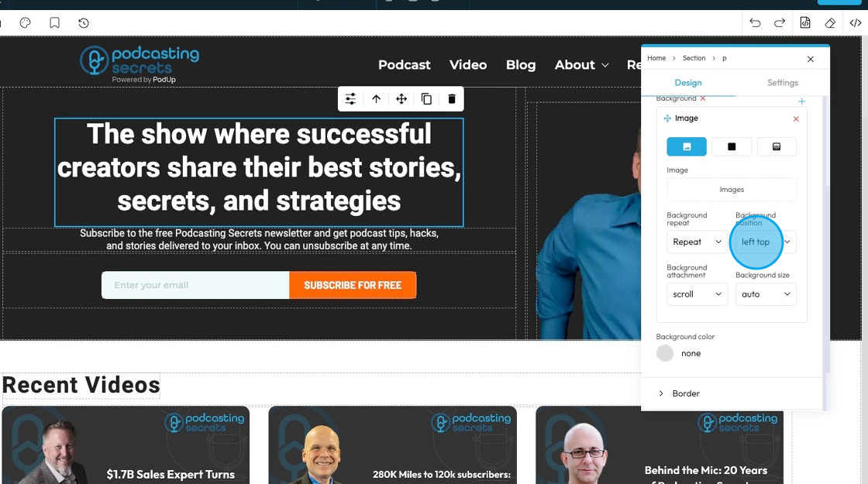
Task: Open the color palette icon in top toolbar
Action: 25,22
